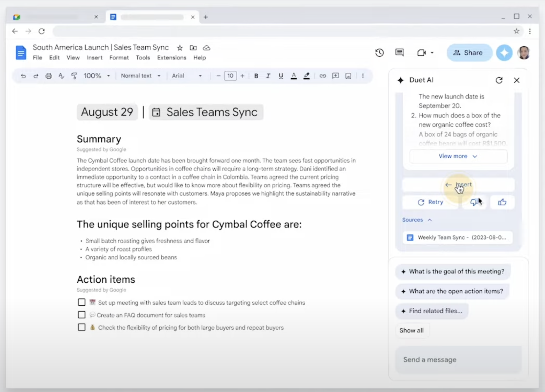This screenshot has height=392, width=545.
Task: Open the Chrome three-dot menu
Action: point(530,31)
